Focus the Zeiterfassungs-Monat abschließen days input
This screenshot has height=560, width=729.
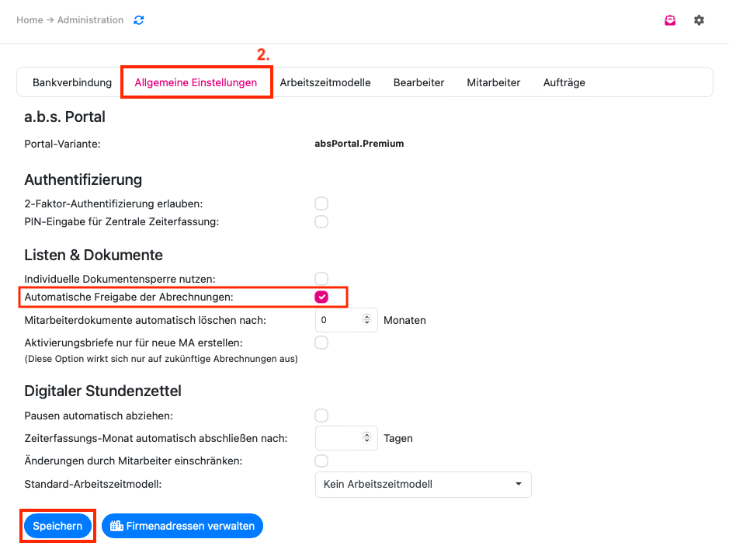point(346,438)
